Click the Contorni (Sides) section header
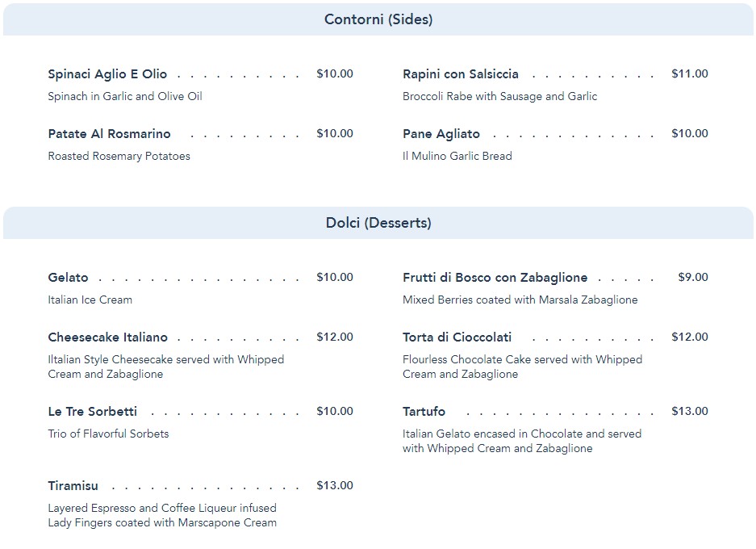This screenshot has width=756, height=549. click(378, 19)
